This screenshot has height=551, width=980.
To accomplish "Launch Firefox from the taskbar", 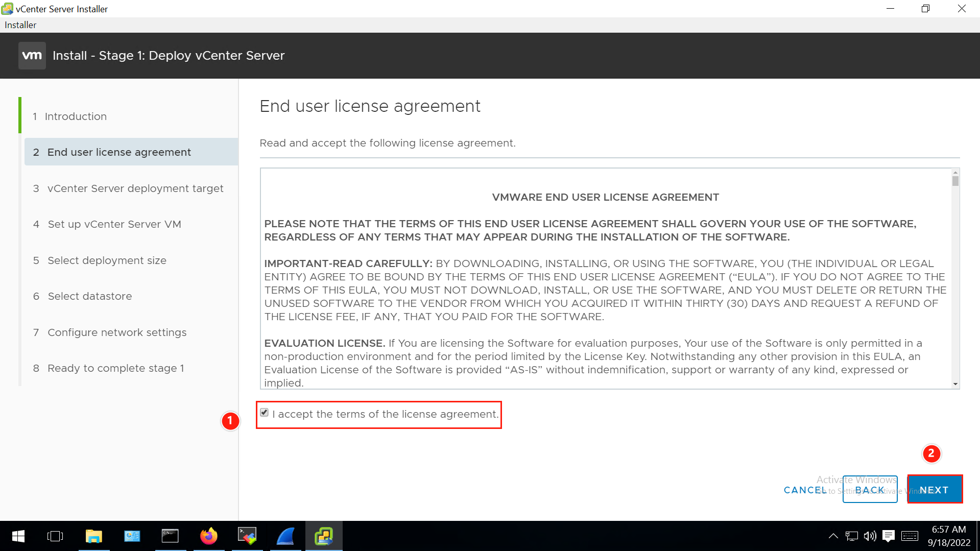I will coord(208,536).
